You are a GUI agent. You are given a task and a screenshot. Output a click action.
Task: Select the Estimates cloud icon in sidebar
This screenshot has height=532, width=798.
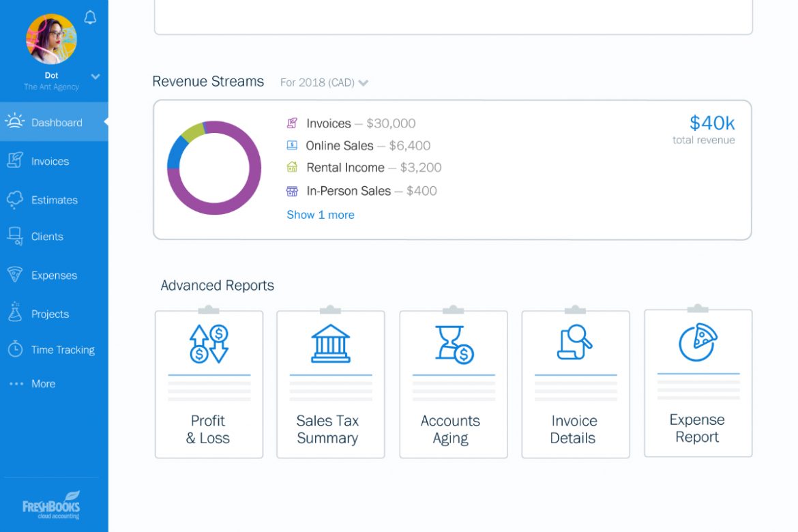tap(16, 199)
